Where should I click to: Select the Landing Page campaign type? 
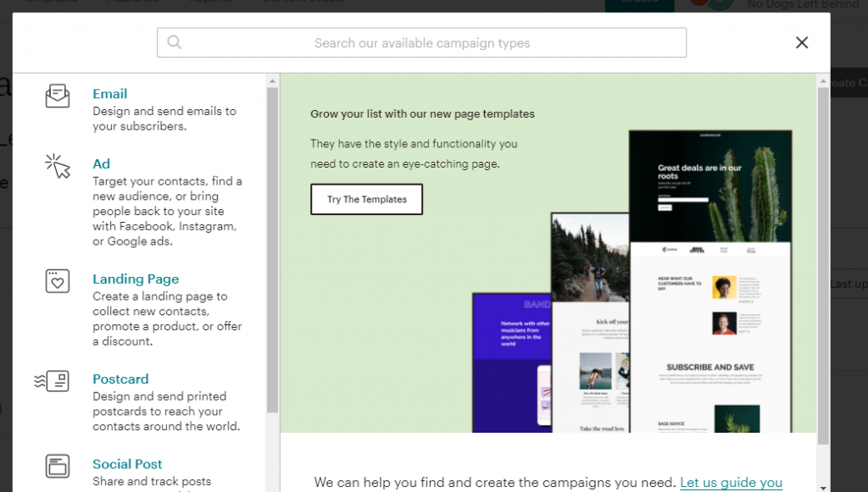tap(136, 279)
